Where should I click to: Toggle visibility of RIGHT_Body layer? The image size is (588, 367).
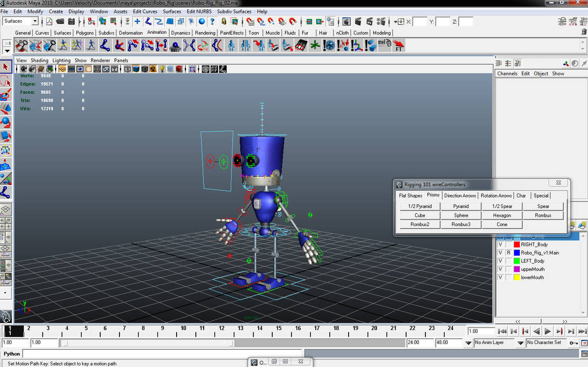pos(500,244)
